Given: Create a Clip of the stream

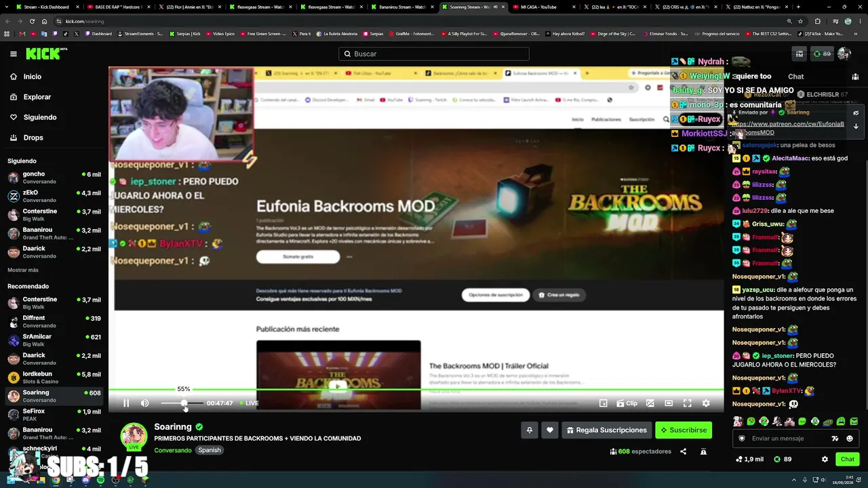Looking at the screenshot, I should (627, 403).
